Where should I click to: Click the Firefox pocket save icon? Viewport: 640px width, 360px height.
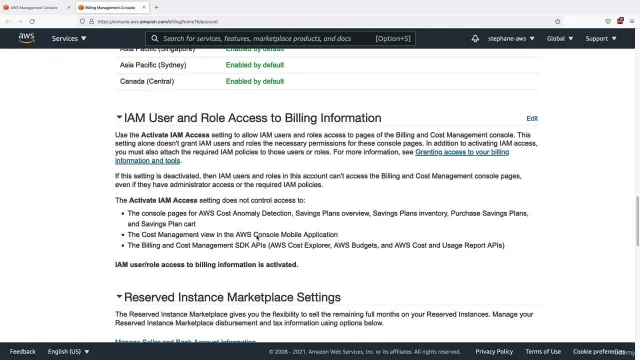coord(608,21)
